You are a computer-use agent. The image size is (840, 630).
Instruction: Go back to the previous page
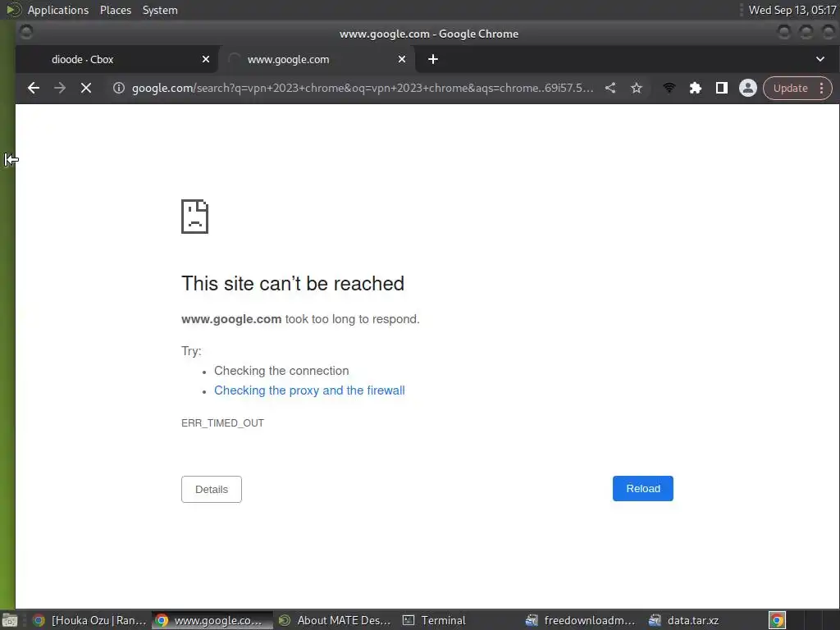point(33,88)
